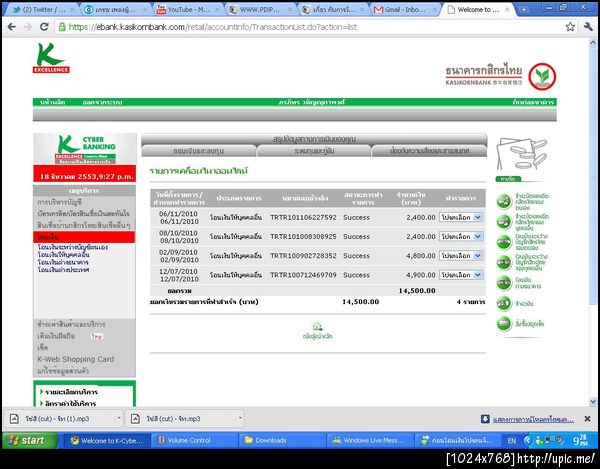Image resolution: width=600 pixels, height=469 pixels.
Task: Click โอนเงินต่างธนาคาร link in sidebar
Action: 63,262
